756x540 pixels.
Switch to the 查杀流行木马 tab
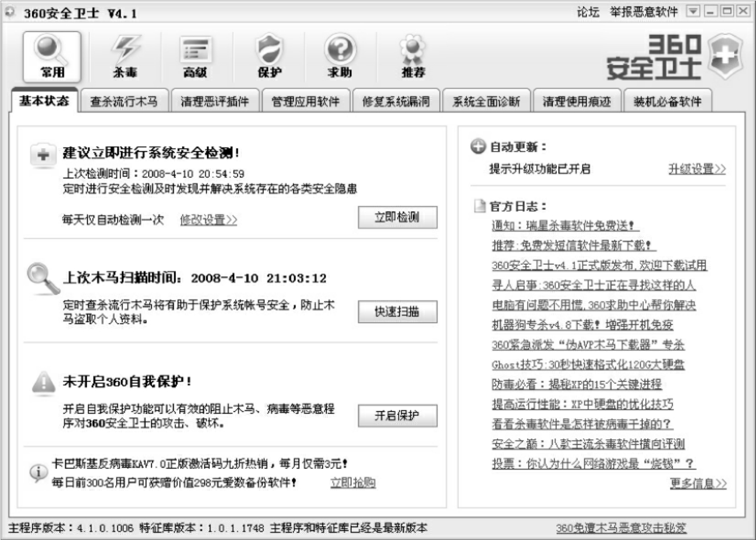pos(124,101)
